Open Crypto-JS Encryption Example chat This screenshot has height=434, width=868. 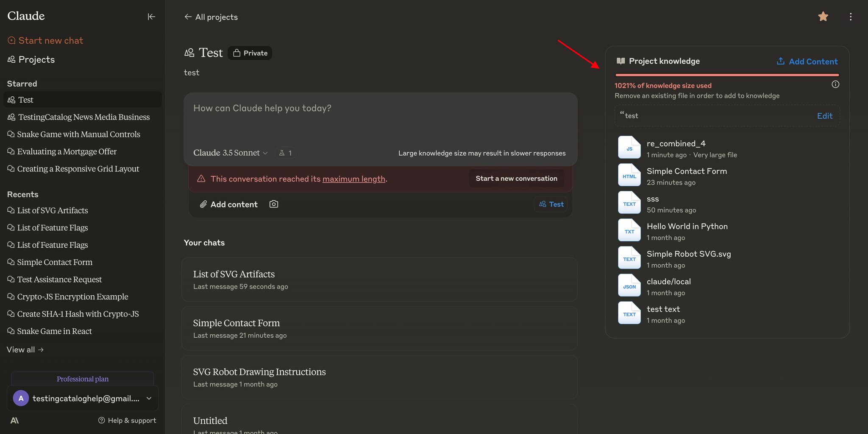click(x=68, y=297)
